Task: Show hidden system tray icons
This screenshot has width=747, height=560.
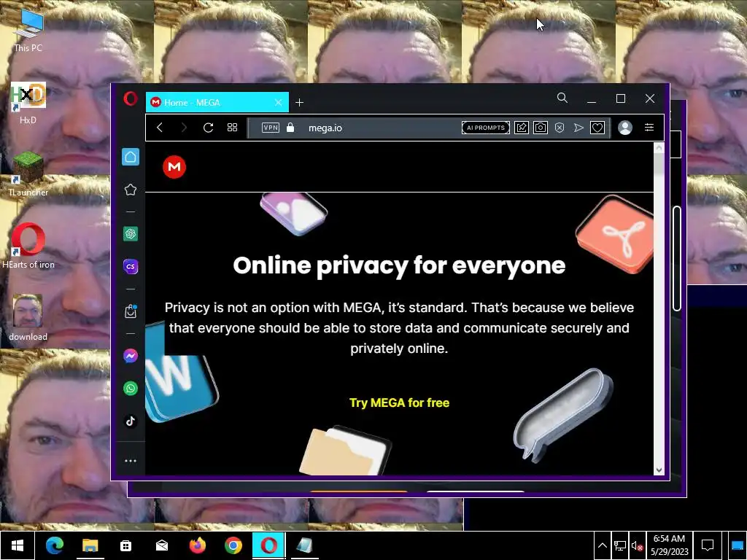Action: [x=602, y=545]
